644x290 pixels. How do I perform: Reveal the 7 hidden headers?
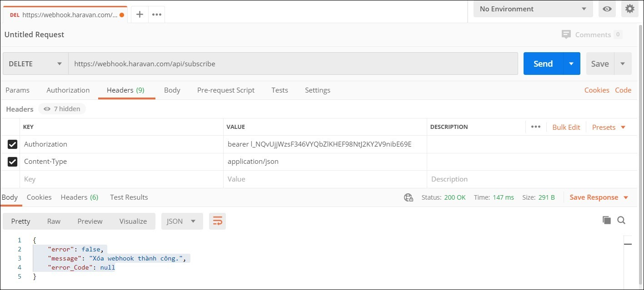click(62, 108)
